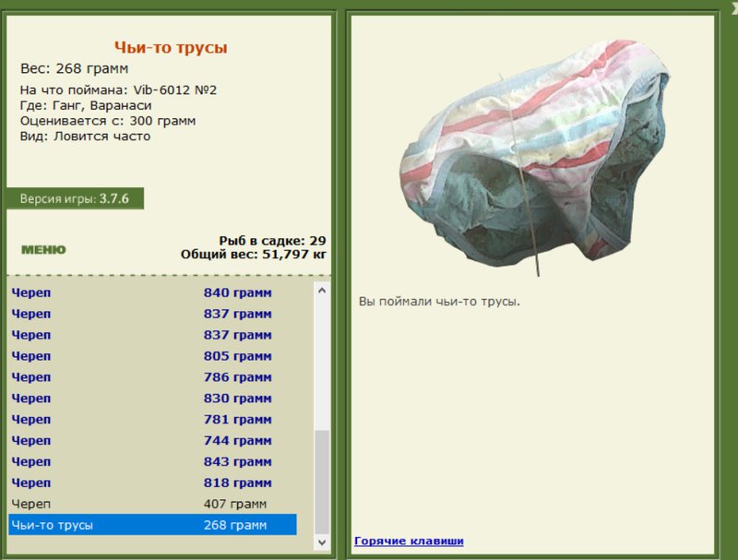Select the Череп 744 грамм row
The image size is (738, 560).
tap(152, 441)
